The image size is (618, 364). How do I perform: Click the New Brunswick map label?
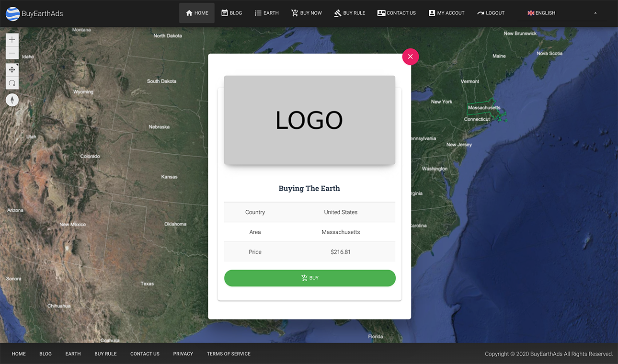520,34
